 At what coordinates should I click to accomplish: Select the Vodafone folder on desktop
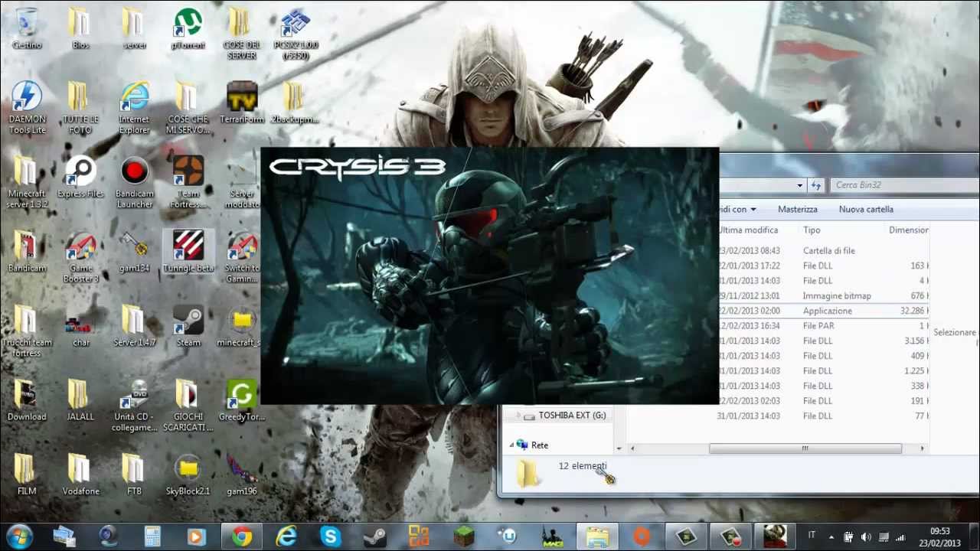[80, 474]
